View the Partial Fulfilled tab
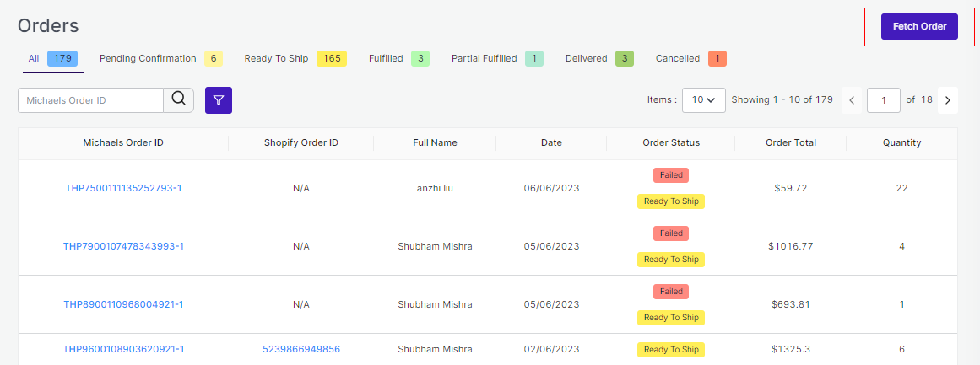Viewport: 980px width, 365px height. (496, 59)
